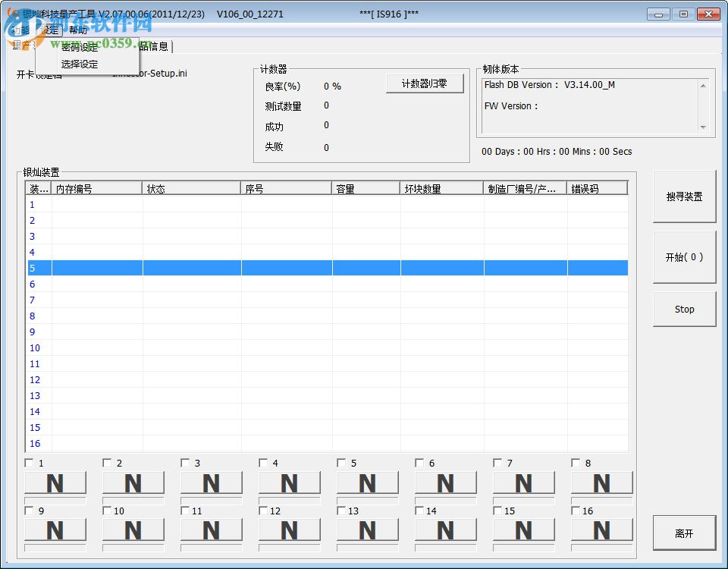Viewport: 728px width, 569px height.
Task: Click the N indicator for port 9
Action: [x=55, y=531]
